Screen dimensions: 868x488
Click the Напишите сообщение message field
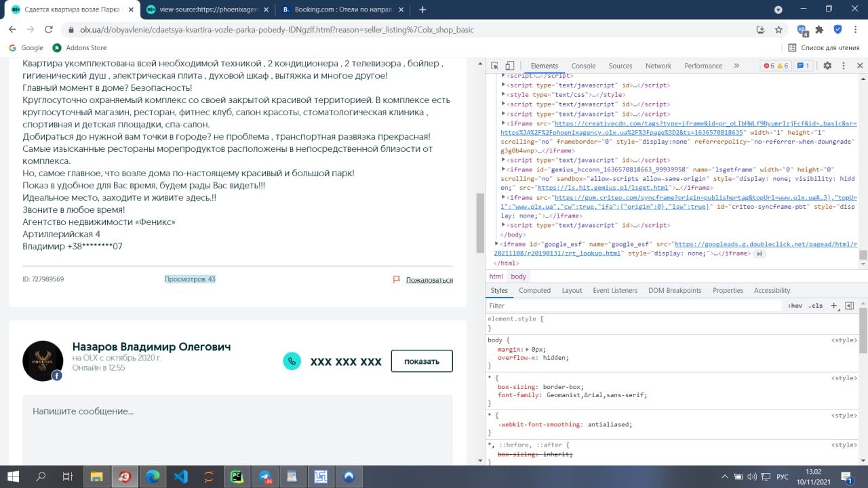pyautogui.click(x=237, y=430)
